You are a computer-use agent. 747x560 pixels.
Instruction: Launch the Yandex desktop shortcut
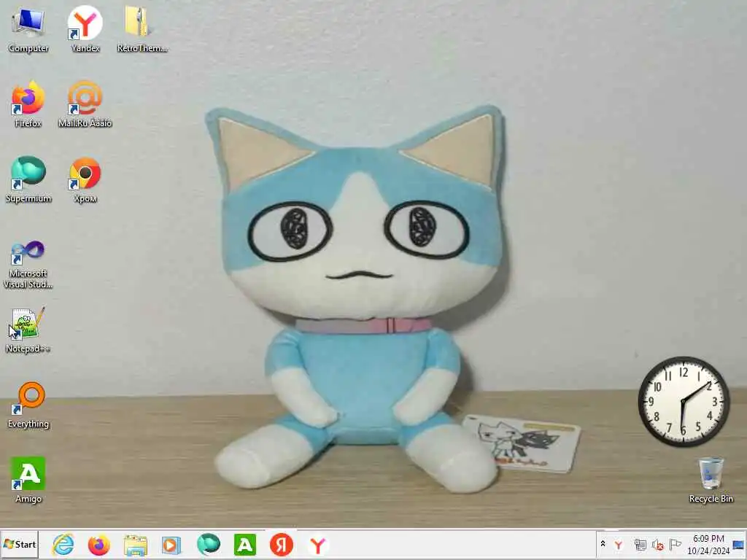point(85,29)
